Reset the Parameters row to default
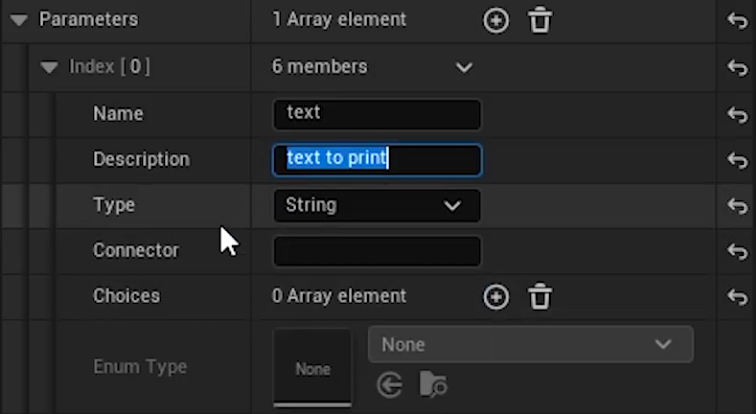This screenshot has width=756, height=414. point(738,21)
